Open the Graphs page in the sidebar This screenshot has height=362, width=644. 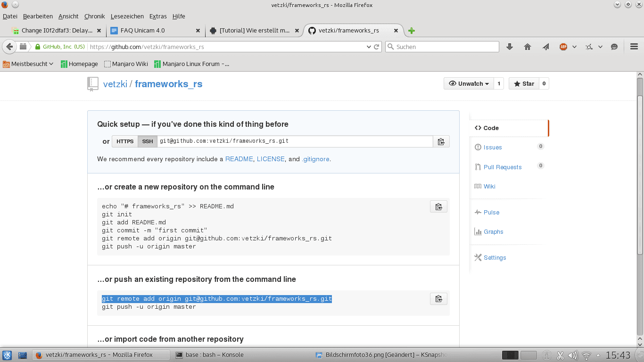coord(493,231)
